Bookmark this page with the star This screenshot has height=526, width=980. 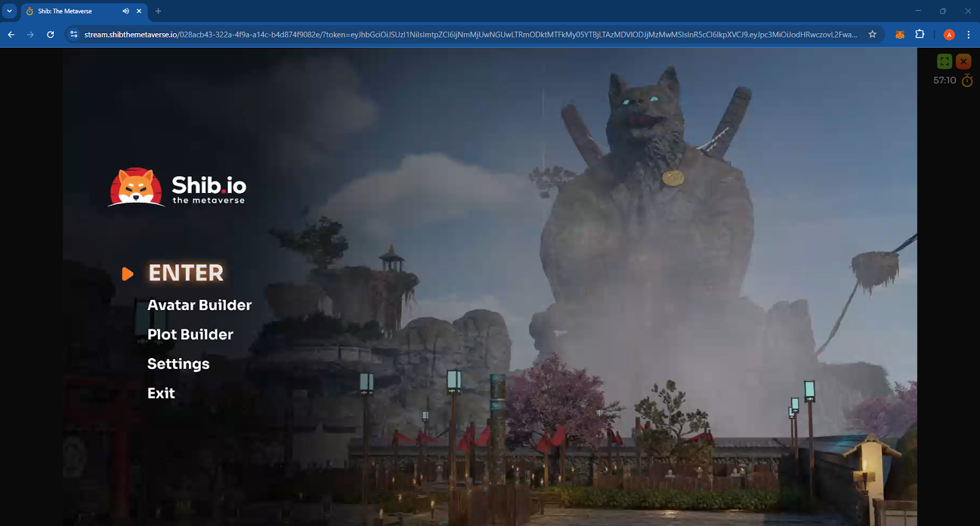[x=872, y=34]
